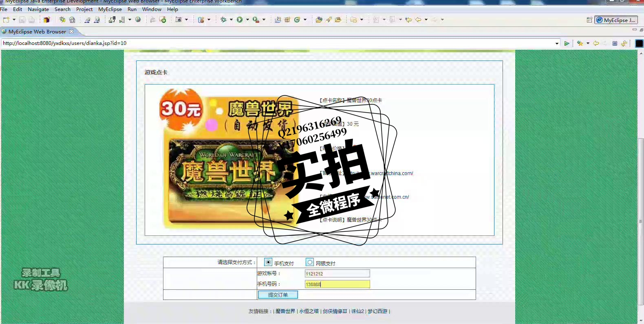Click the Debug bug icon in toolbar
This screenshot has width=644, height=324.
223,20
